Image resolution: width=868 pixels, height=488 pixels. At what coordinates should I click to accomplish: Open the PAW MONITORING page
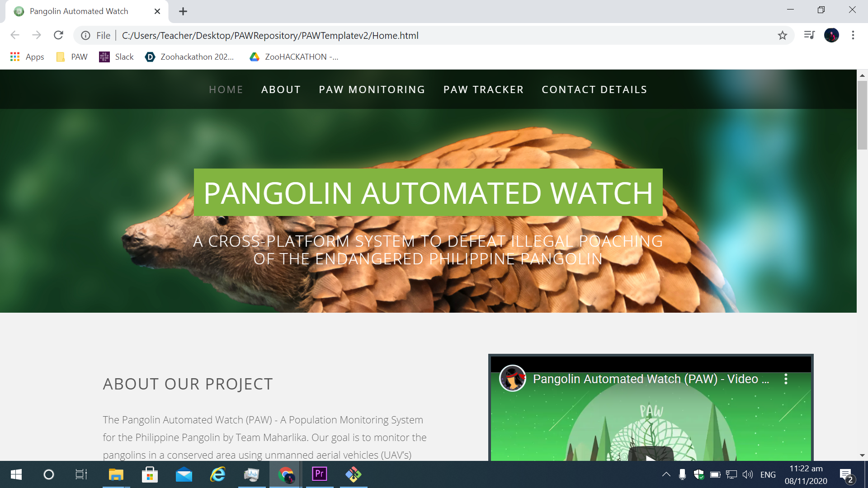pyautogui.click(x=372, y=89)
